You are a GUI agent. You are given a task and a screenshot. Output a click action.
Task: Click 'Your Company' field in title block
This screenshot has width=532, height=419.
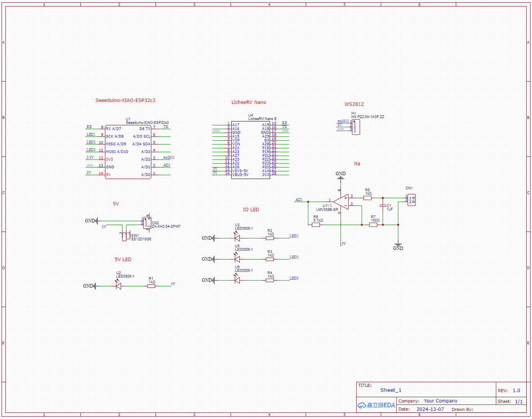coord(440,401)
